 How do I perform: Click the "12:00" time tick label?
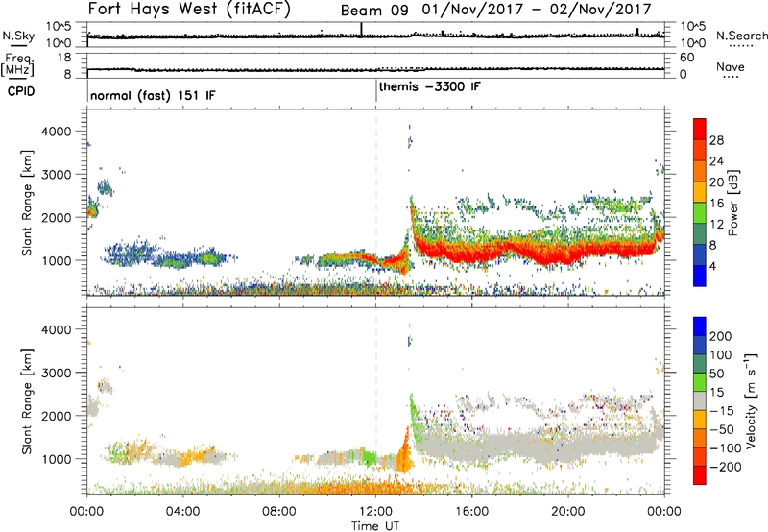pyautogui.click(x=375, y=512)
